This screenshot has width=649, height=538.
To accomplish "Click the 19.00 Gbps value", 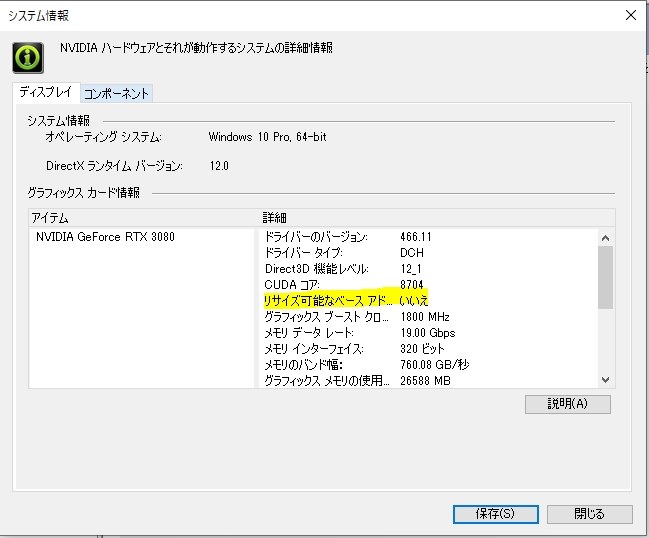I will pyautogui.click(x=428, y=333).
